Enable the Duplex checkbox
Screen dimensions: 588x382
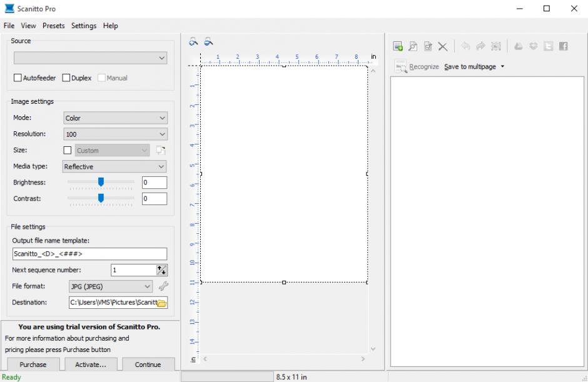click(66, 78)
